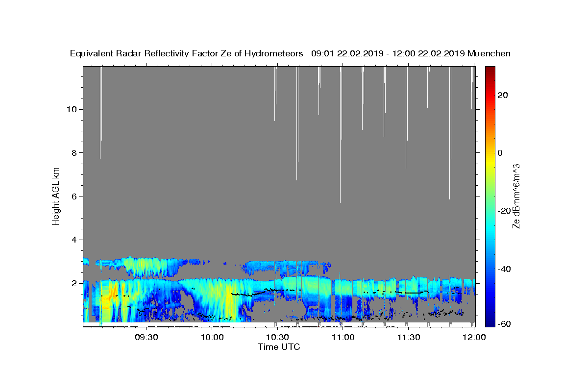The image size is (588, 392).
Task: Click the 'Ze dBmm^6/m^3' colorbar unit label
Action: 516,196
